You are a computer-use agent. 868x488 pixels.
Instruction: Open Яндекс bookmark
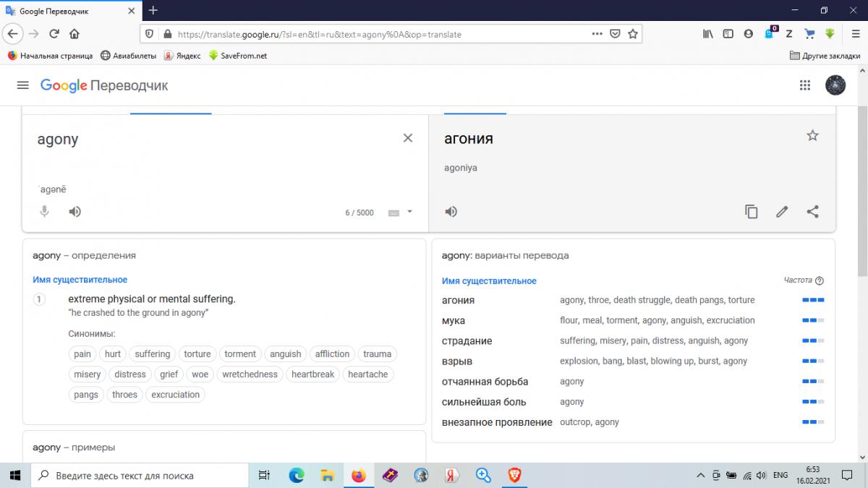click(182, 55)
